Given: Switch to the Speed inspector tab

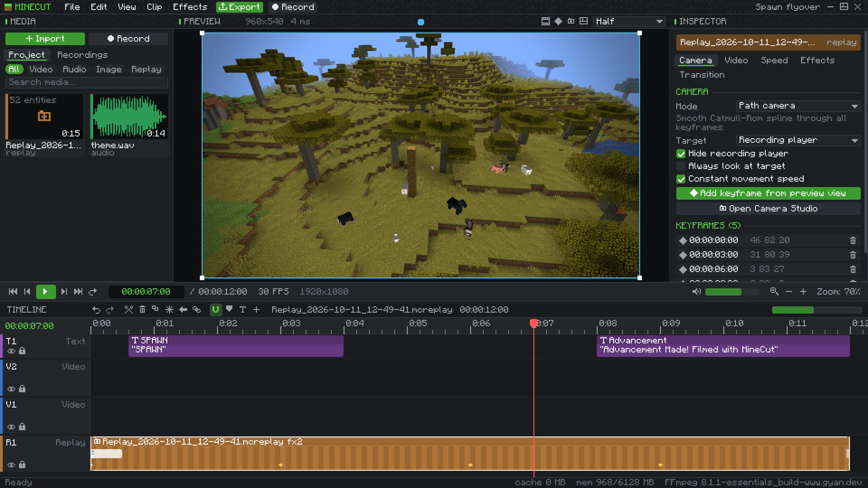Looking at the screenshot, I should coord(774,60).
